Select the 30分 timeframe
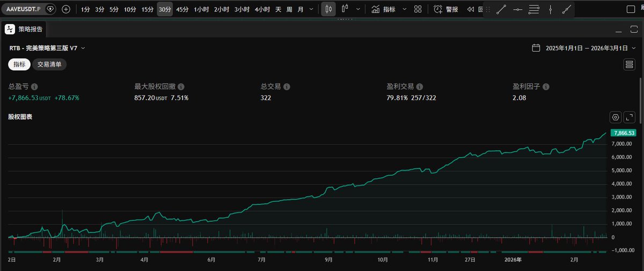Image resolution: width=644 pixels, height=271 pixels. tap(165, 9)
